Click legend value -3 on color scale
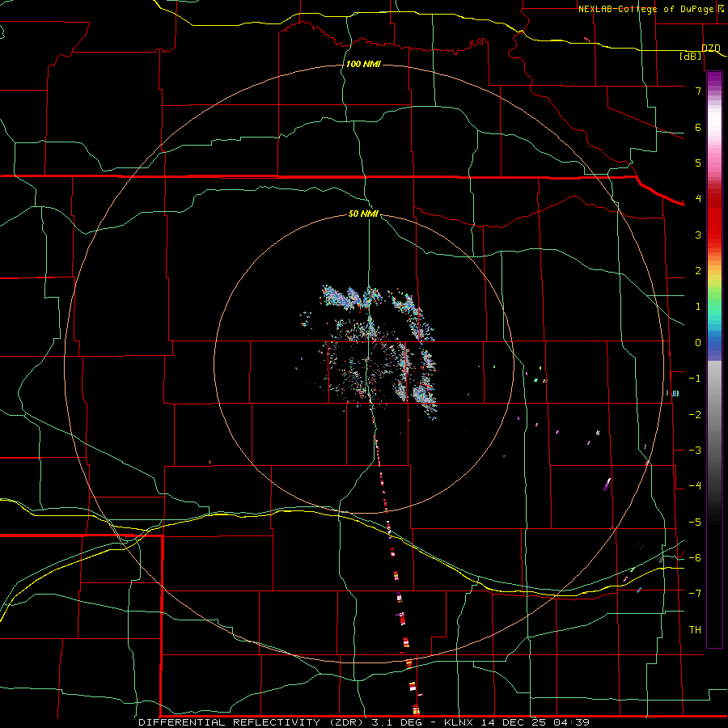728x728 pixels. click(695, 451)
